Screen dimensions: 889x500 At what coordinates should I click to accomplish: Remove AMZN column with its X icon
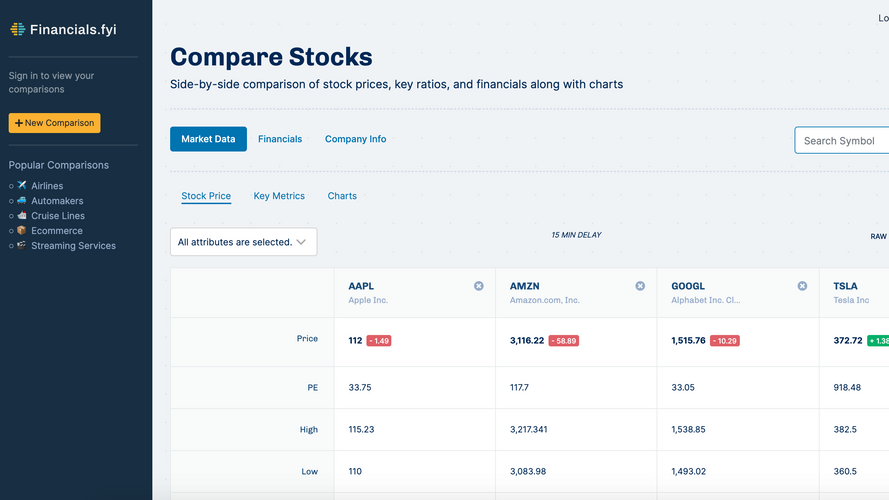640,286
